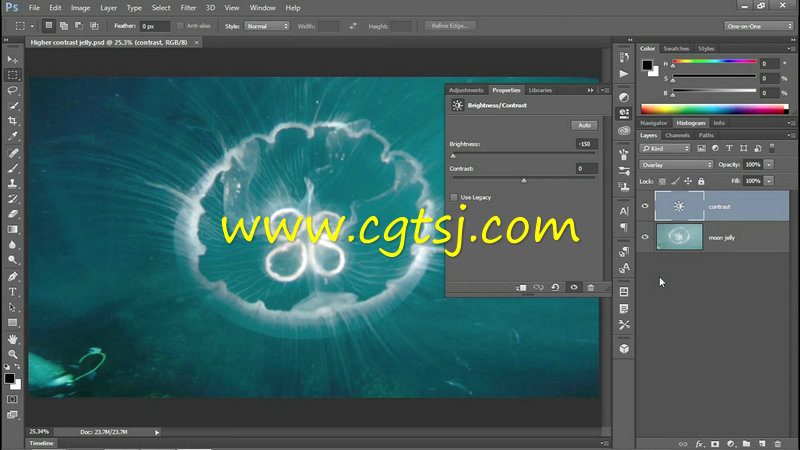Select the Pen tool

point(12,277)
